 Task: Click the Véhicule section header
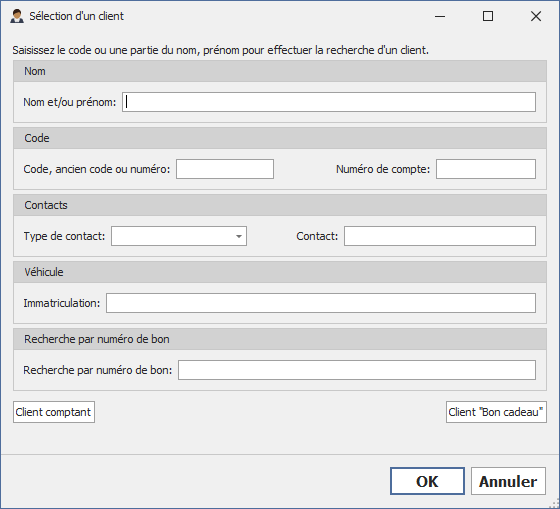point(280,272)
